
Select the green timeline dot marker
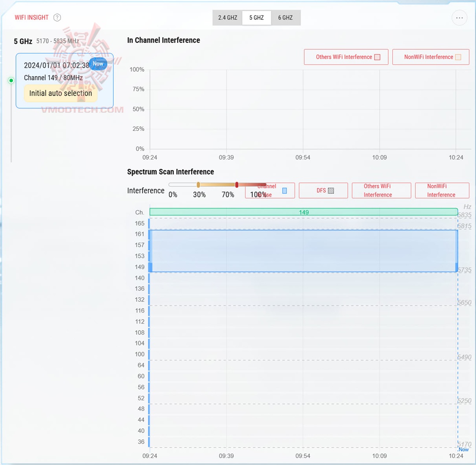click(x=11, y=80)
